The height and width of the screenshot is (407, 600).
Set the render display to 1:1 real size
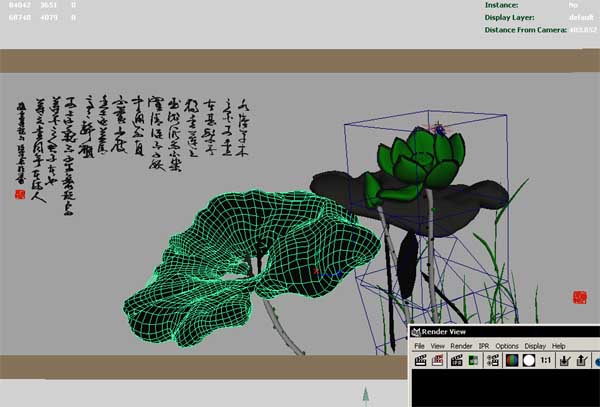pyautogui.click(x=545, y=360)
